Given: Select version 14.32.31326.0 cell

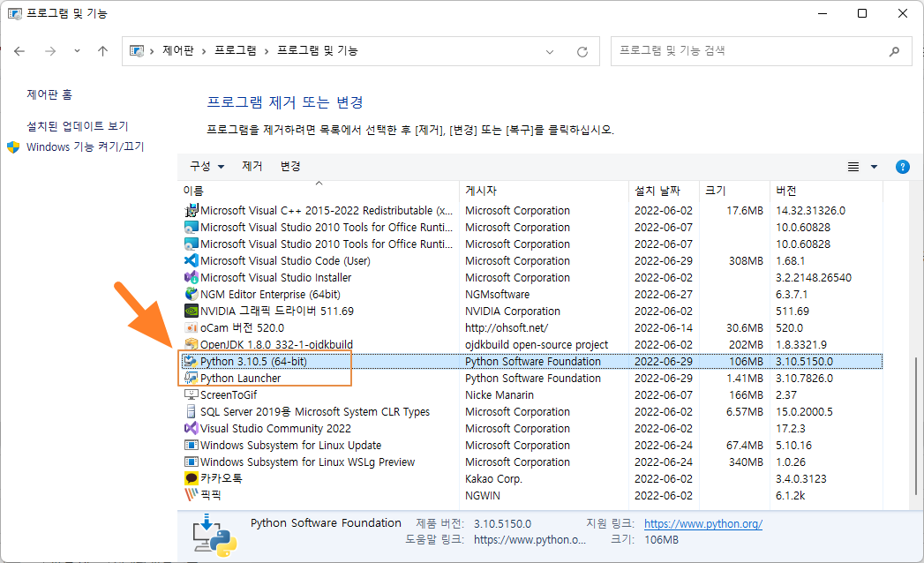Looking at the screenshot, I should coord(810,210).
